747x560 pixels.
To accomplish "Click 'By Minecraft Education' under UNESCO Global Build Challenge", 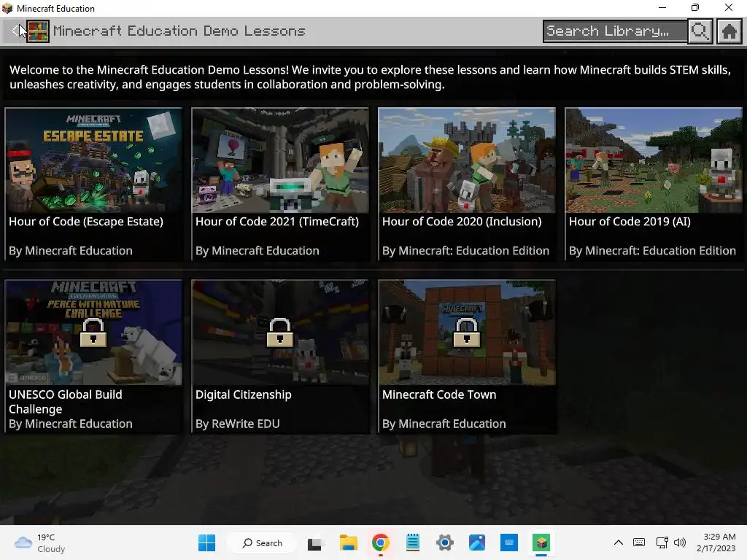I will (x=71, y=424).
